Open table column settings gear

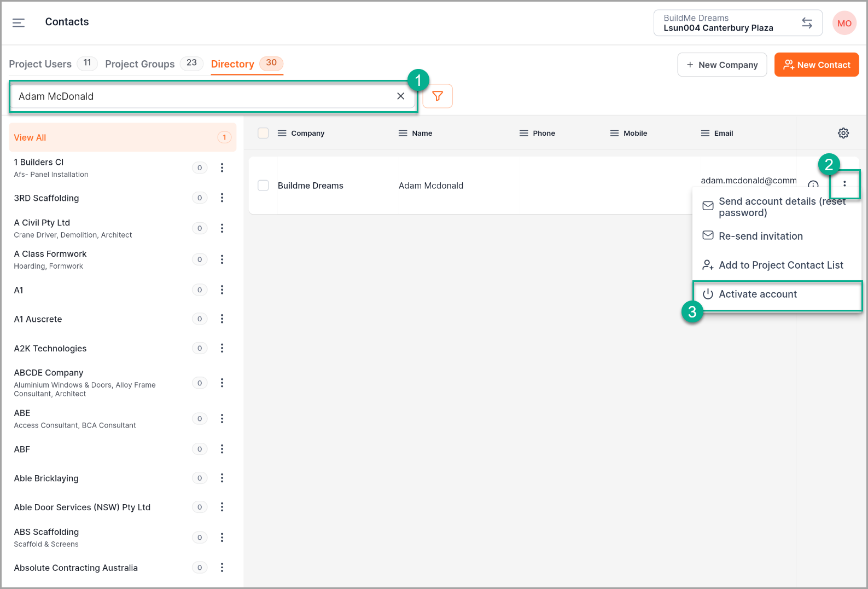tap(843, 133)
